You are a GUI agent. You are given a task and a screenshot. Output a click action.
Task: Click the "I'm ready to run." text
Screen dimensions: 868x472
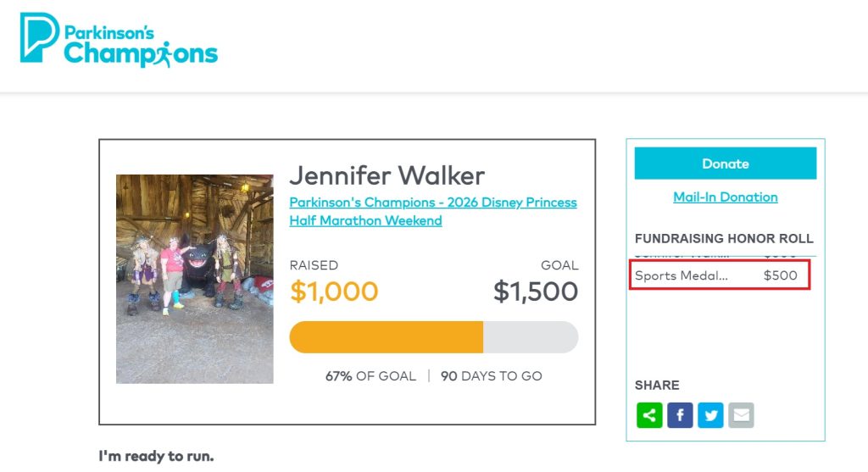point(157,456)
